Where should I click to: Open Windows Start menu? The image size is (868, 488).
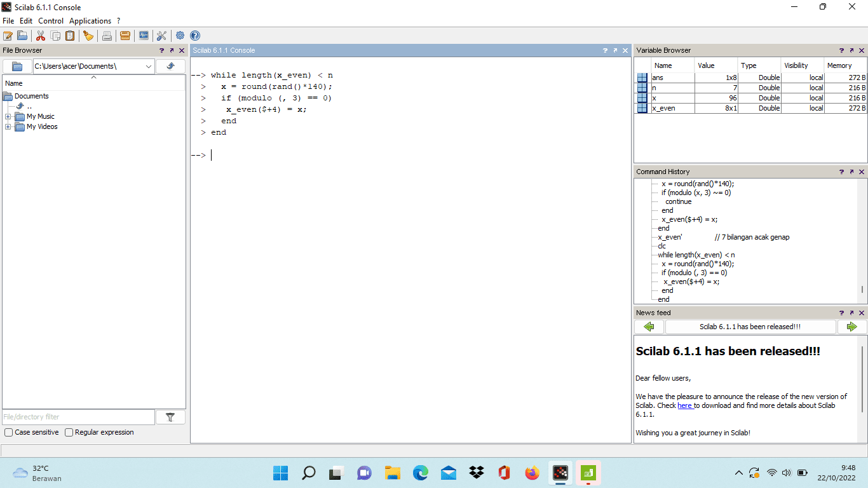tap(280, 473)
